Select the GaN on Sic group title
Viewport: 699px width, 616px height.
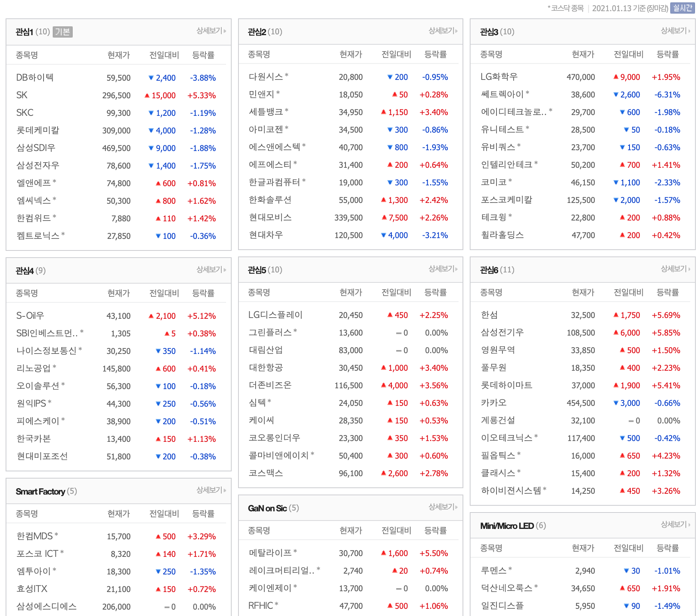click(267, 508)
